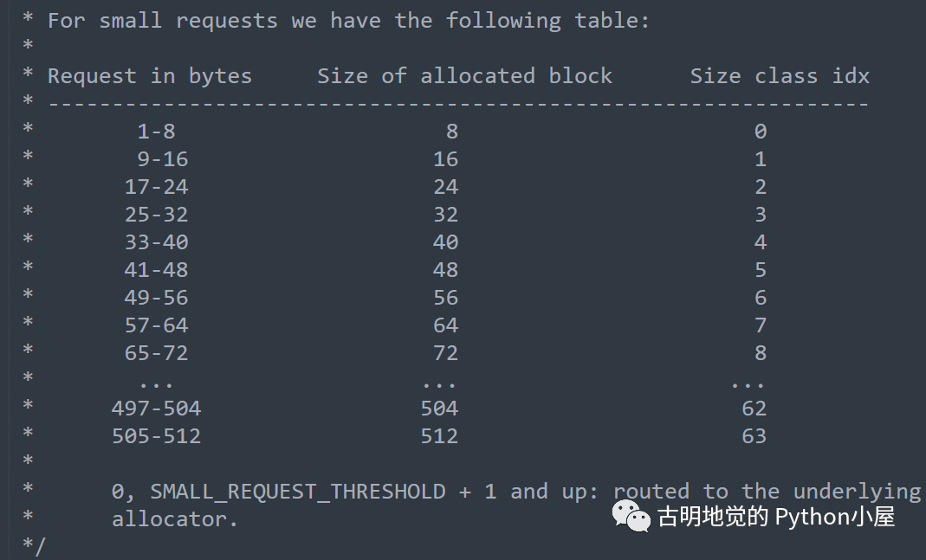Click the 'Size class idx' column header
The image size is (926, 560).
[x=779, y=76]
